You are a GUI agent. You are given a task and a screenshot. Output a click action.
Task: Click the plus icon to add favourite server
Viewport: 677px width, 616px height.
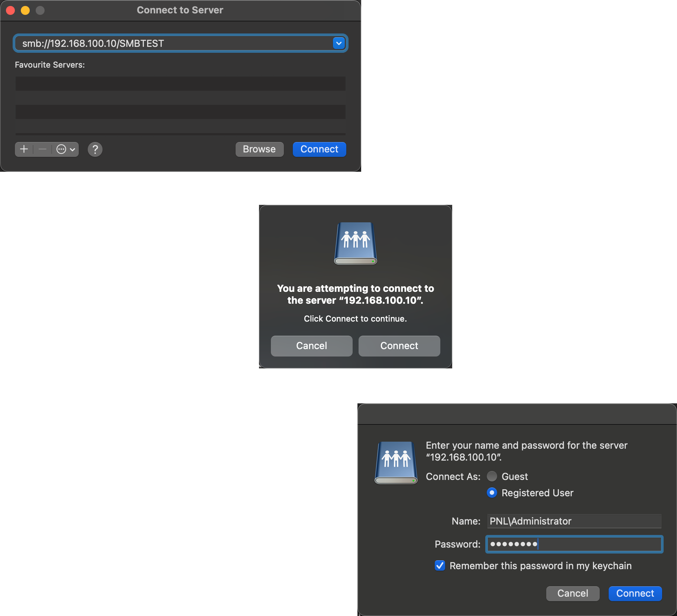coord(24,149)
